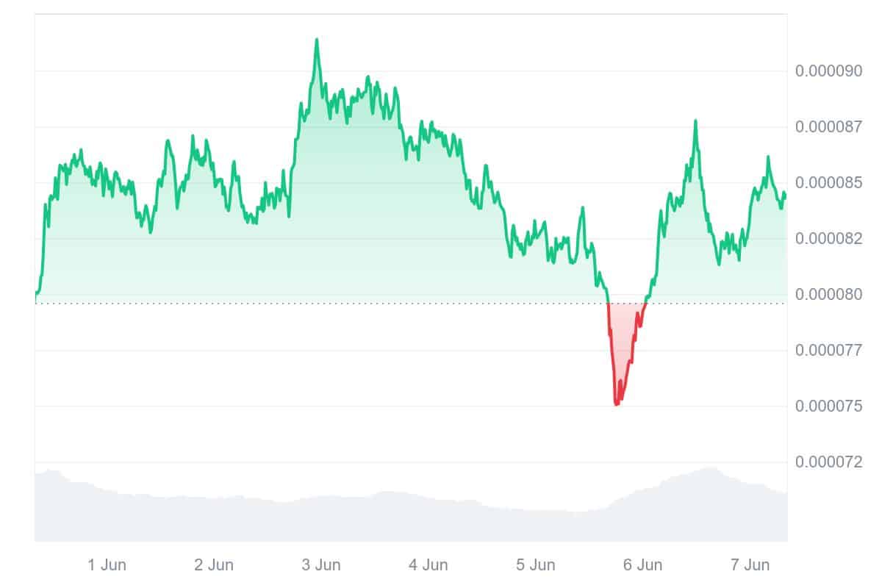Click the 0.000075 price label
This screenshot has height=588, width=882.
(829, 406)
